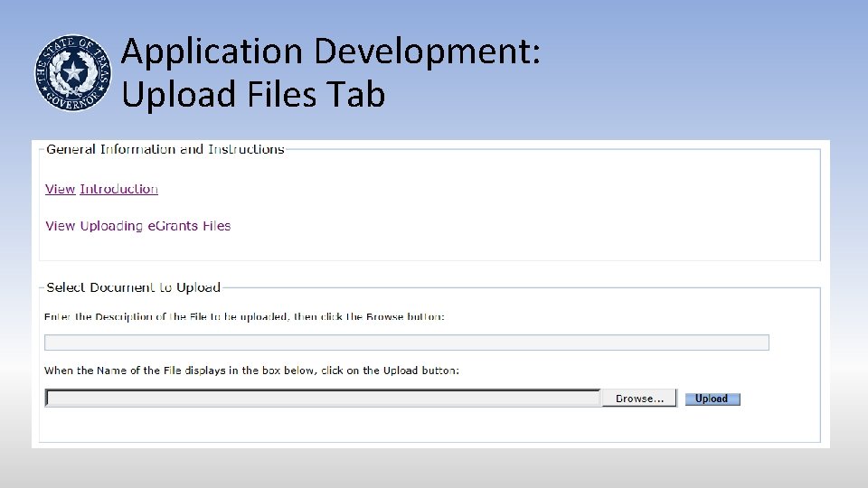Click the blue Upload button
868x488 pixels.
pyautogui.click(x=712, y=399)
